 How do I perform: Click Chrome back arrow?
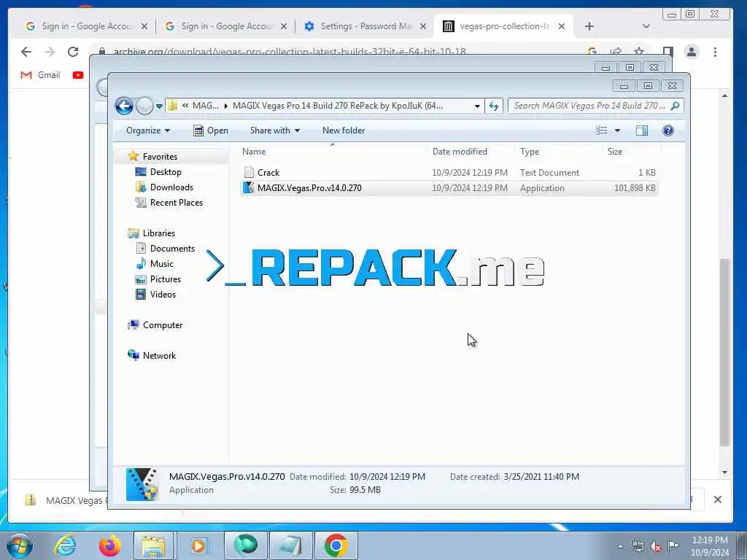tap(26, 52)
